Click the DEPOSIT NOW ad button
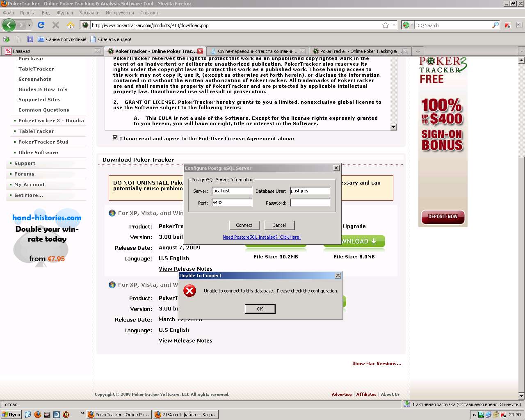The image size is (525, 420). point(443,217)
